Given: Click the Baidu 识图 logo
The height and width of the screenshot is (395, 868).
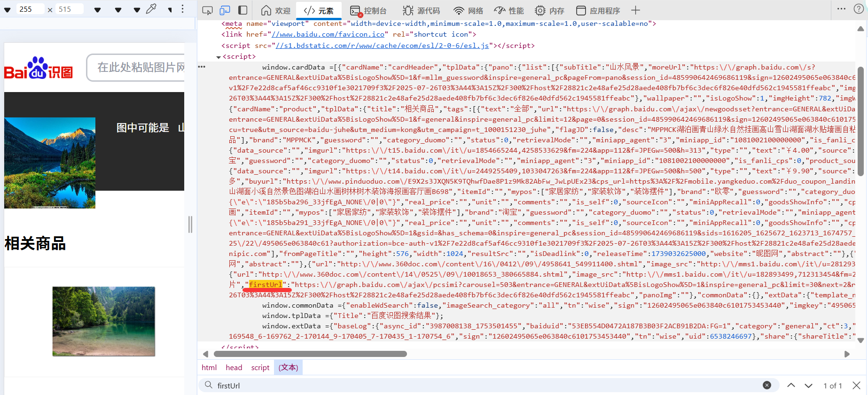Looking at the screenshot, I should pyautogui.click(x=39, y=68).
